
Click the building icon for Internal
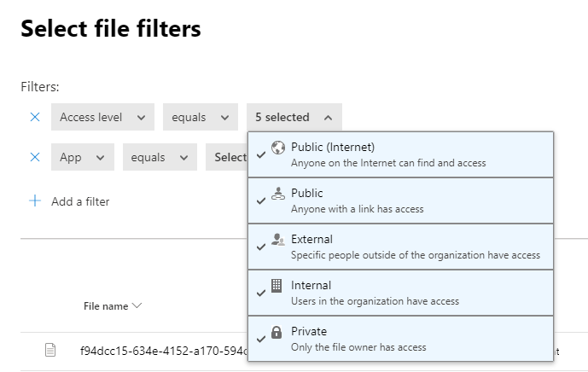[277, 286]
